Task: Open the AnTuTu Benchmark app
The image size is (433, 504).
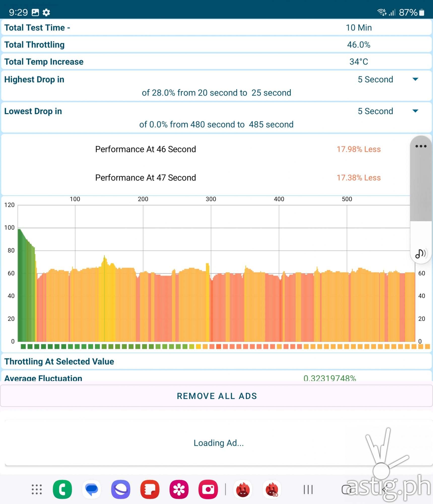Action: (x=243, y=489)
